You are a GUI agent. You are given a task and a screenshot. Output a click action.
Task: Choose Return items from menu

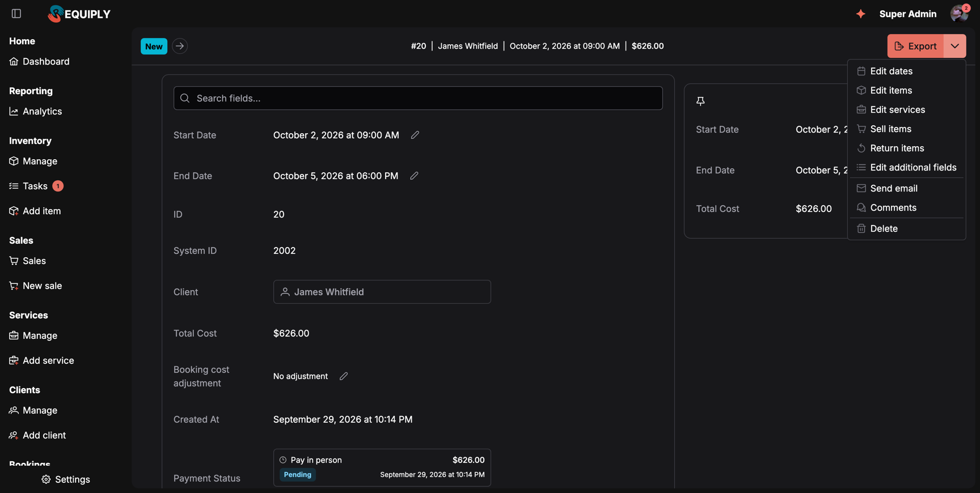click(x=907, y=148)
